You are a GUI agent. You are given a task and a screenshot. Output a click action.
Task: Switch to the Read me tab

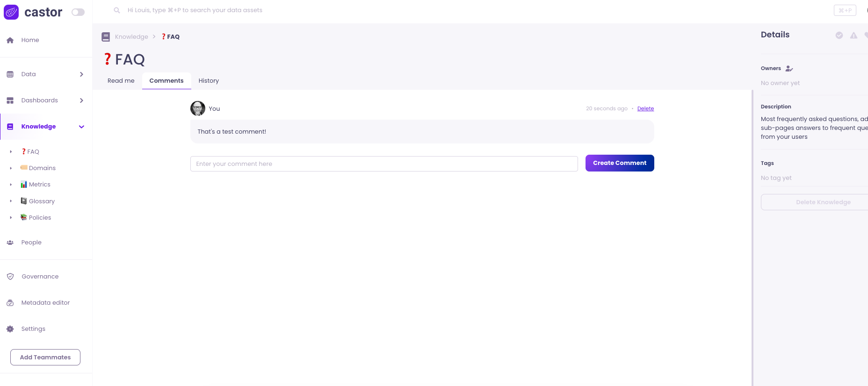[121, 81]
